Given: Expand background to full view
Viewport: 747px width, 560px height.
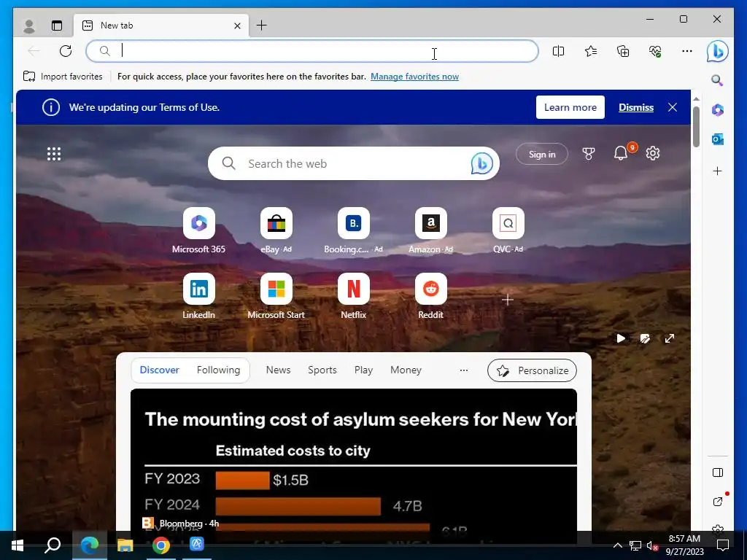Looking at the screenshot, I should (670, 338).
